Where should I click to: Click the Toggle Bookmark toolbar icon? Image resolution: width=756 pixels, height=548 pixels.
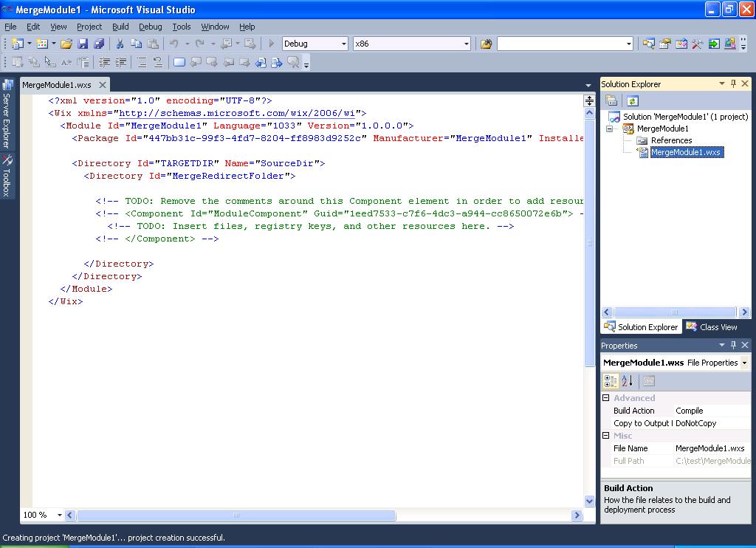(179, 63)
